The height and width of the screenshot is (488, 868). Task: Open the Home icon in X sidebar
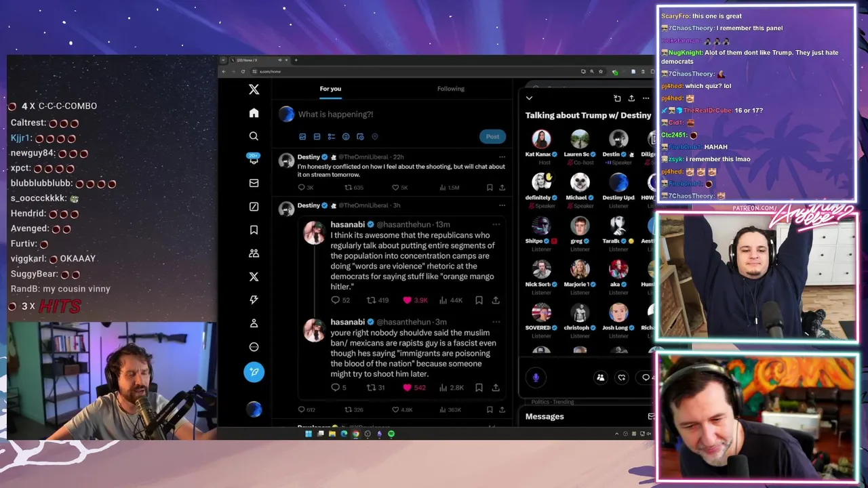point(254,113)
